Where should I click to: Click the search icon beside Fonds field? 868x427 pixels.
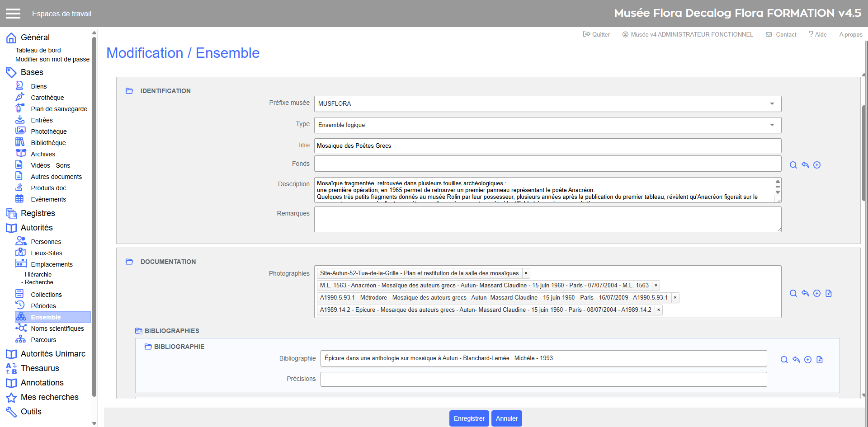pos(793,165)
